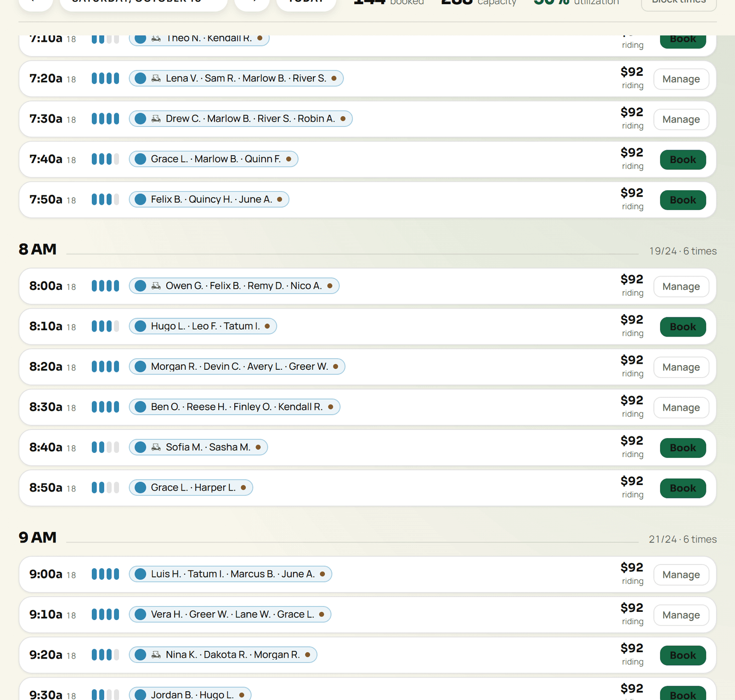Select player Dakota R. at 9:20a
The height and width of the screenshot is (700, 735).
[225, 655]
